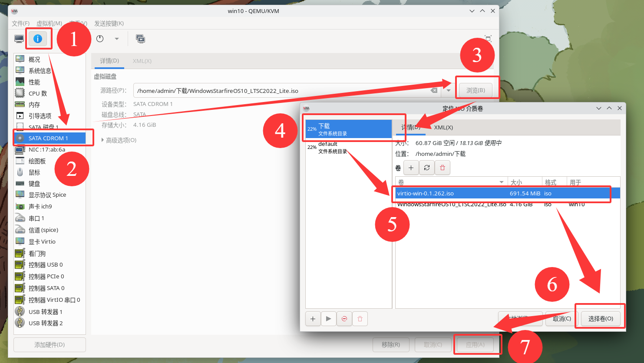Select 引导选项 hardware entry
The height and width of the screenshot is (363, 644).
[x=50, y=116]
